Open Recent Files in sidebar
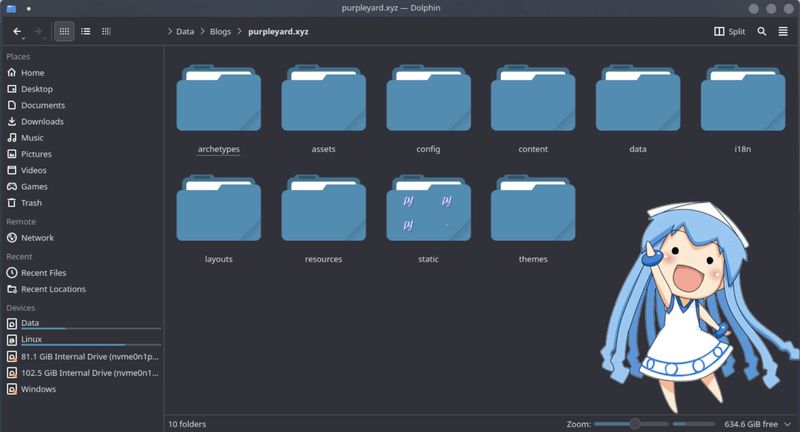The image size is (800, 432). pyautogui.click(x=43, y=273)
